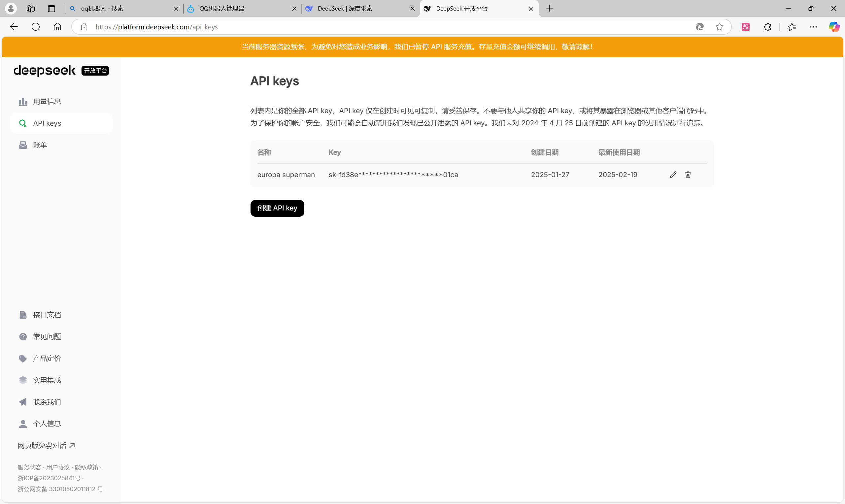
Task: Open the translate extension icon
Action: tap(745, 27)
